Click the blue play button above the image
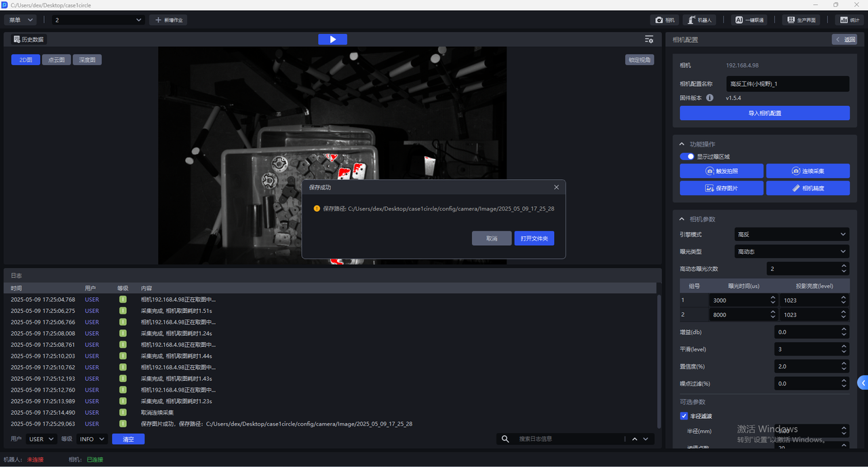The width and height of the screenshot is (868, 467). 332,39
